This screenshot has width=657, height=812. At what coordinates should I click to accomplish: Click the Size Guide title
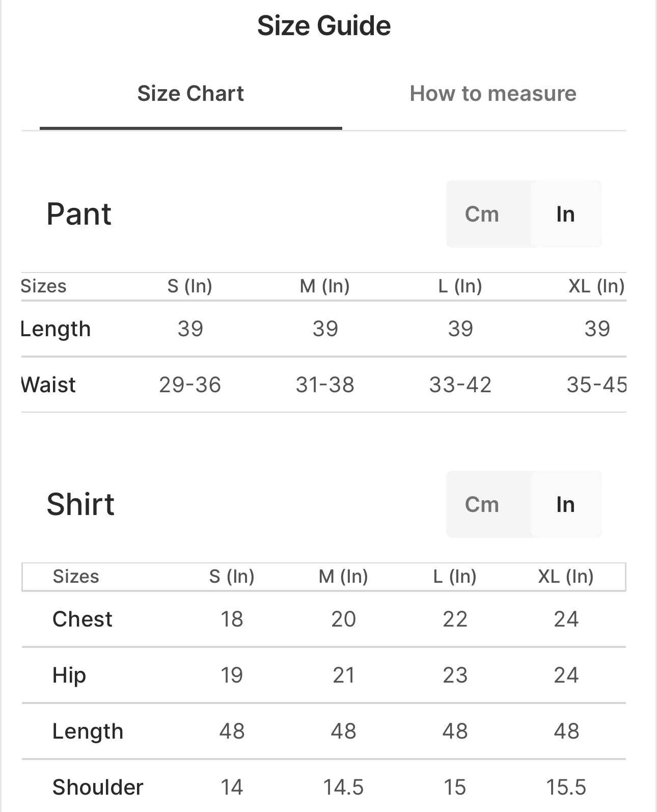(324, 25)
